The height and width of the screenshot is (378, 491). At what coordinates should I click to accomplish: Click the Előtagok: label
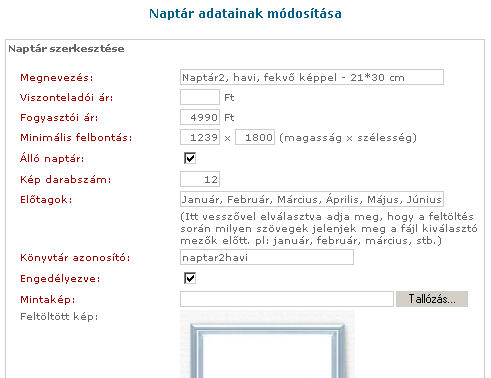coord(46,199)
